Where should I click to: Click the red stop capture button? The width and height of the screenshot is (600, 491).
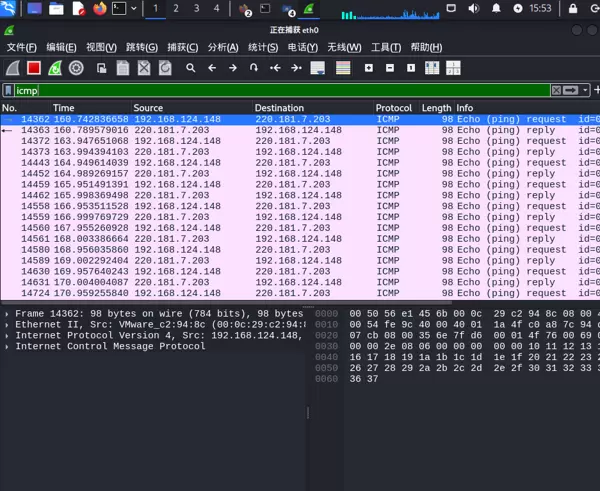(x=33, y=68)
